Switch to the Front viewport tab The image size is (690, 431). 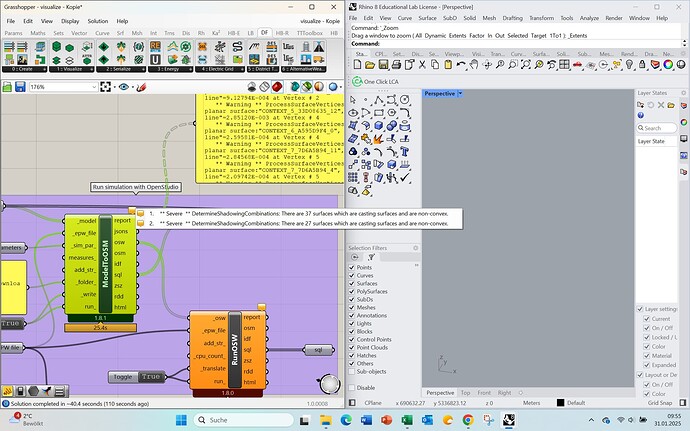pos(484,392)
